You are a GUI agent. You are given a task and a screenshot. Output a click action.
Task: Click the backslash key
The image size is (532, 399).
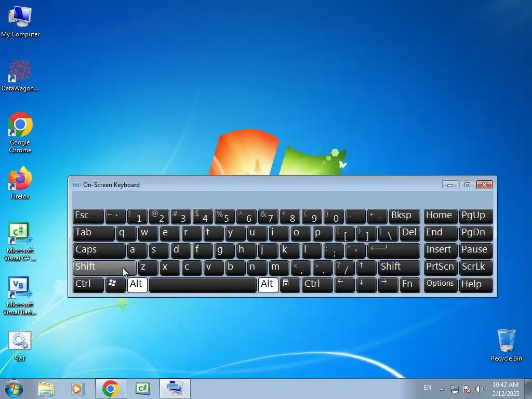pyautogui.click(x=388, y=234)
